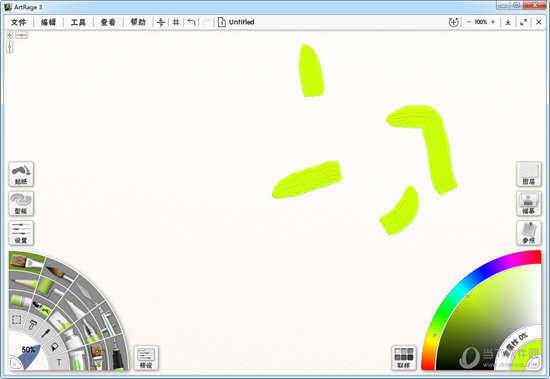Select the Text tool
Image resolution: width=550 pixels, height=379 pixels.
click(59, 362)
